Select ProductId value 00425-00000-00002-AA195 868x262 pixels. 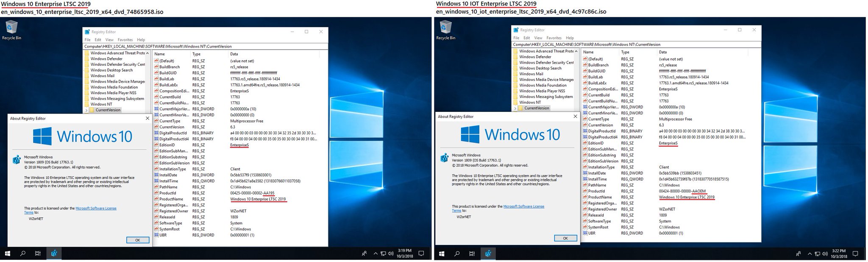tap(252, 193)
